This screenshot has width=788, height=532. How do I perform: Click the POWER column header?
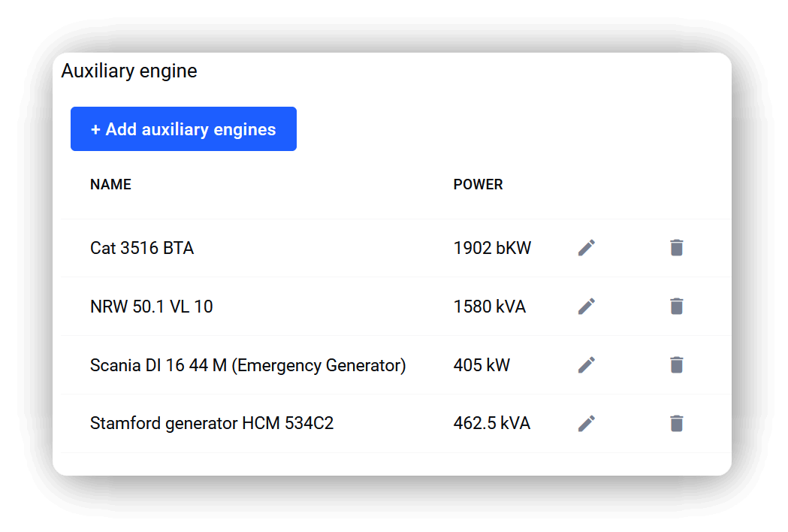point(478,185)
